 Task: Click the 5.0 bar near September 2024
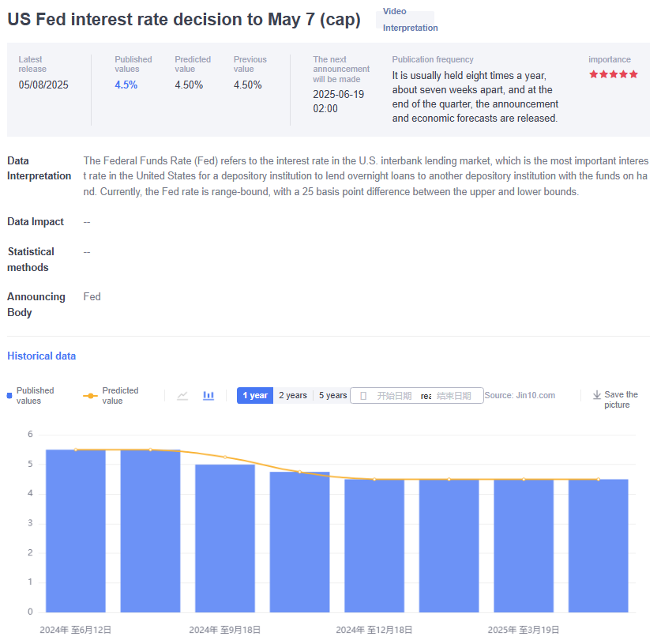click(x=225, y=538)
